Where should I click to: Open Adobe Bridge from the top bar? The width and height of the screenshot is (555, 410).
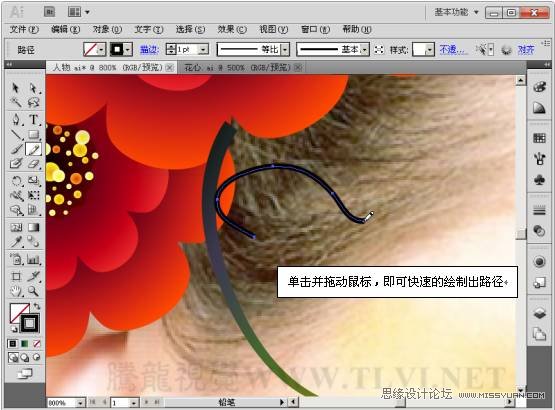[49, 12]
